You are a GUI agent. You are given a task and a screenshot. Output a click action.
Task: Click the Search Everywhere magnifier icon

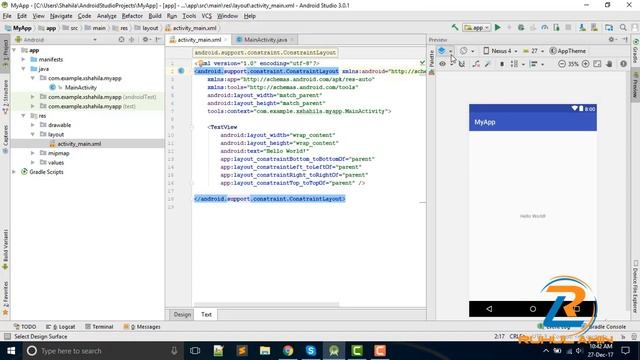coord(623,27)
